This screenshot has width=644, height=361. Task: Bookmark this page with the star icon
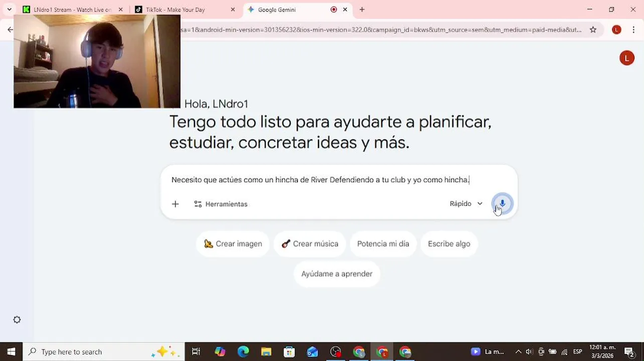click(x=593, y=30)
